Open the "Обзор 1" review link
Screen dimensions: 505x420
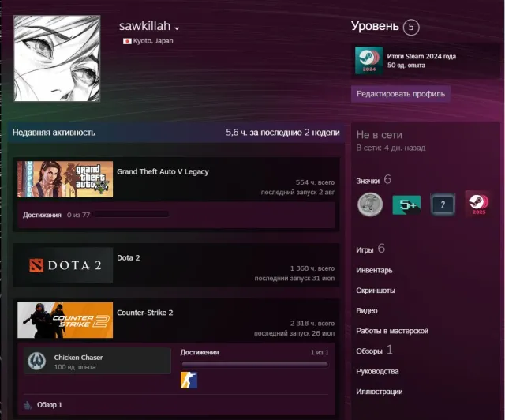(x=49, y=405)
